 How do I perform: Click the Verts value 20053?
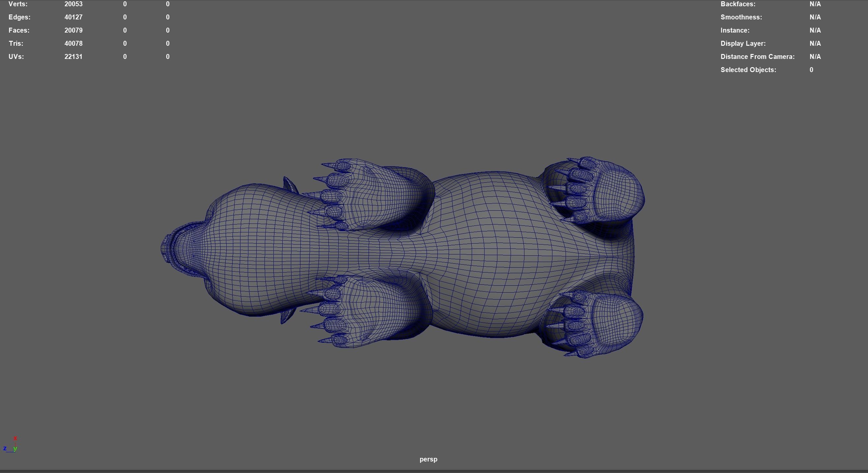coord(73,4)
